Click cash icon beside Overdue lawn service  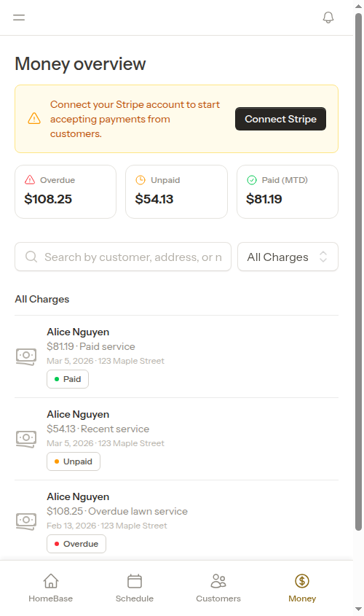coord(26,521)
